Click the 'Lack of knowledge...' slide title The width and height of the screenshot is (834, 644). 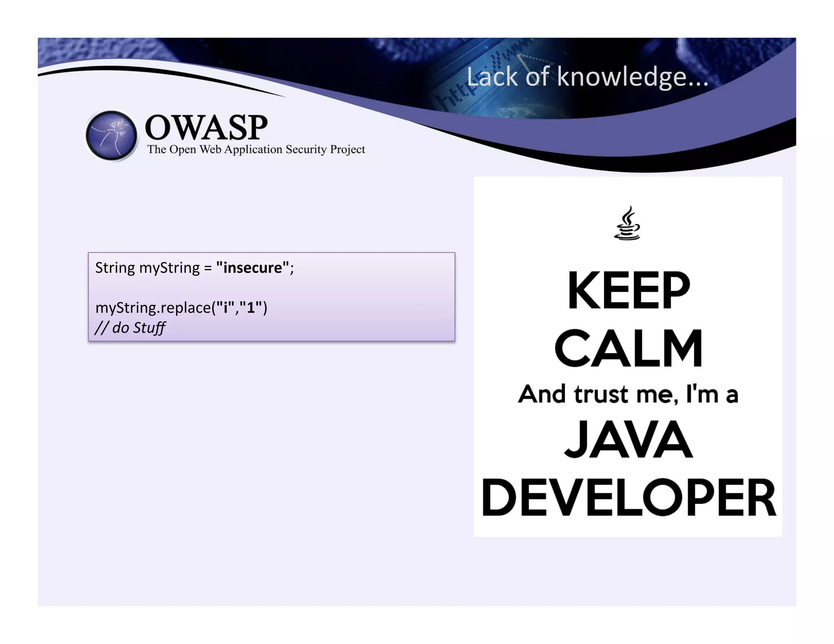click(x=587, y=77)
